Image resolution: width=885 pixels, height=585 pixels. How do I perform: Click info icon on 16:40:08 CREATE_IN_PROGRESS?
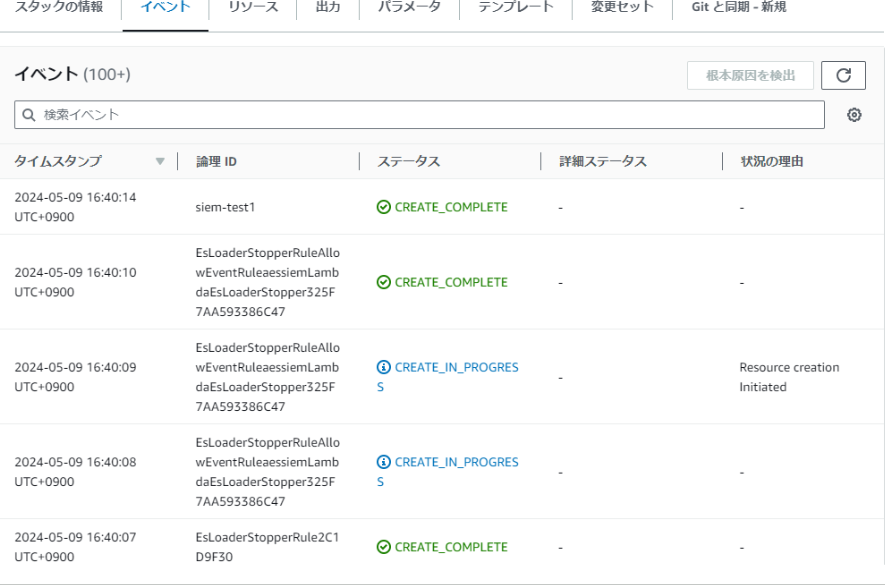384,462
